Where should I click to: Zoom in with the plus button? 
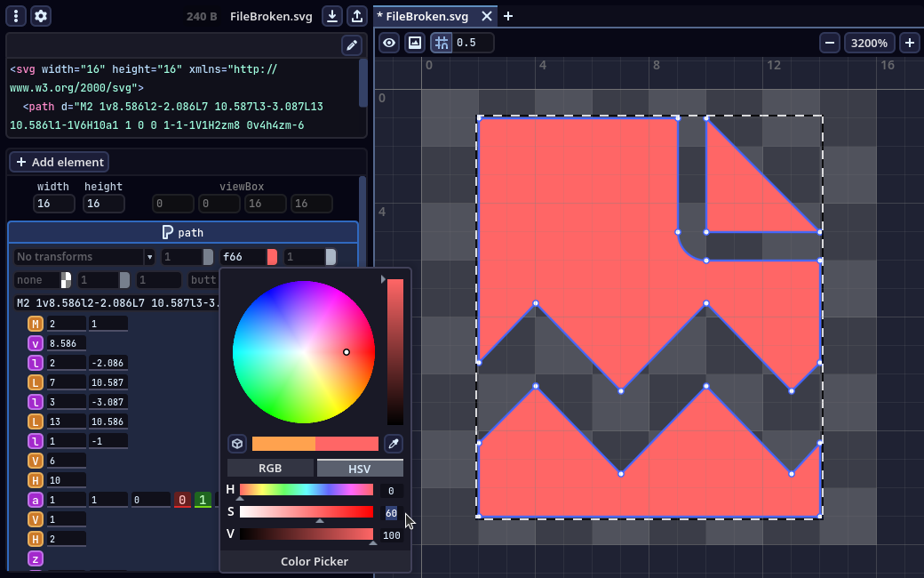(909, 43)
